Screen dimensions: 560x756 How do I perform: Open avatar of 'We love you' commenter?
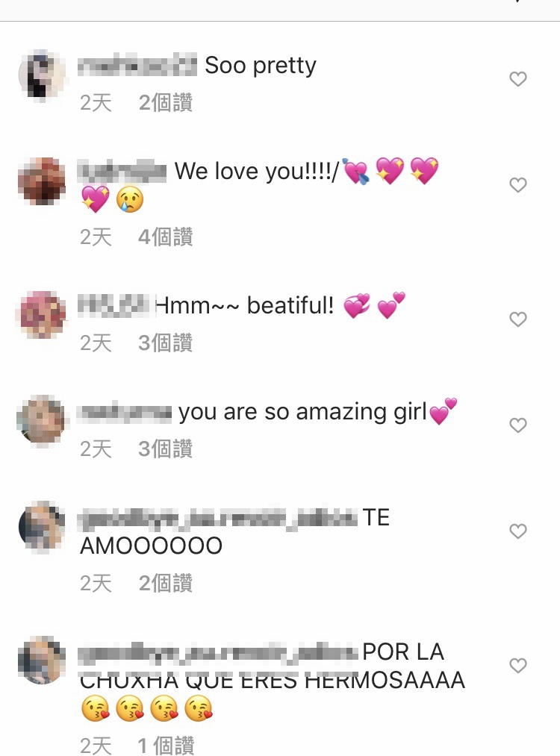[42, 181]
